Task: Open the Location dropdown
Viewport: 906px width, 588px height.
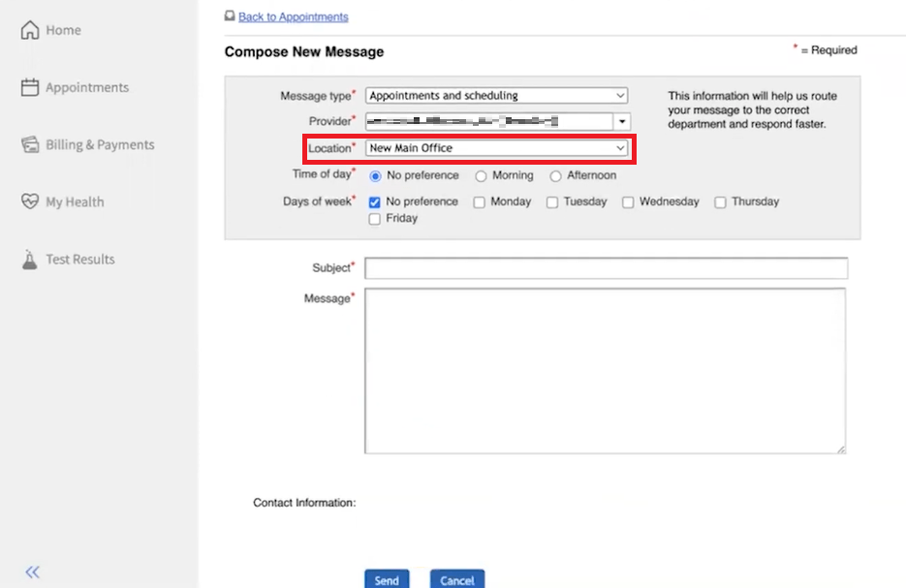Action: tap(496, 148)
